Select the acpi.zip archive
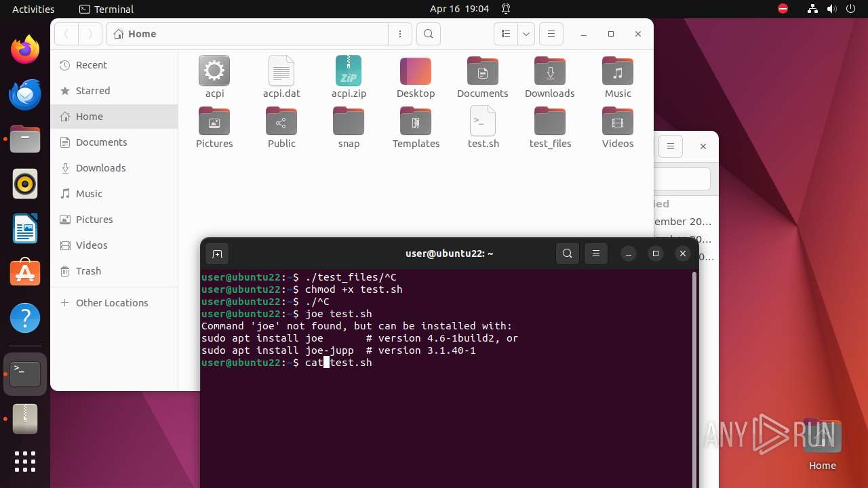Screen dimensions: 868x488 click(x=349, y=77)
